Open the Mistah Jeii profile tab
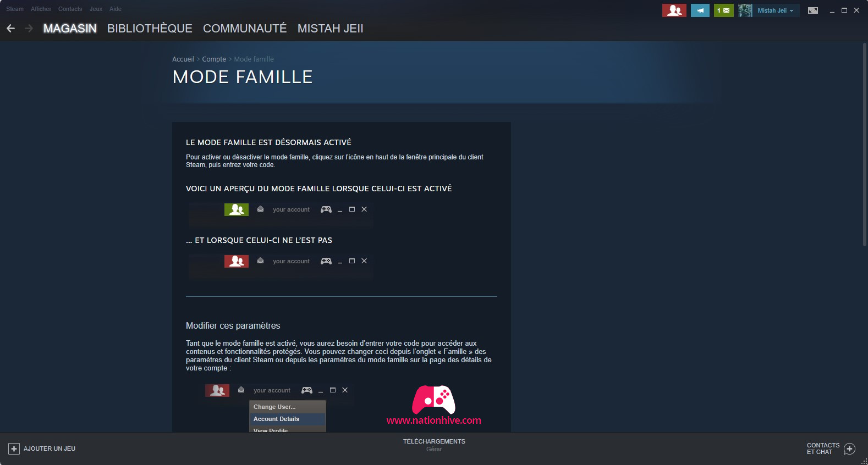Viewport: 868px width, 465px height. 330,29
